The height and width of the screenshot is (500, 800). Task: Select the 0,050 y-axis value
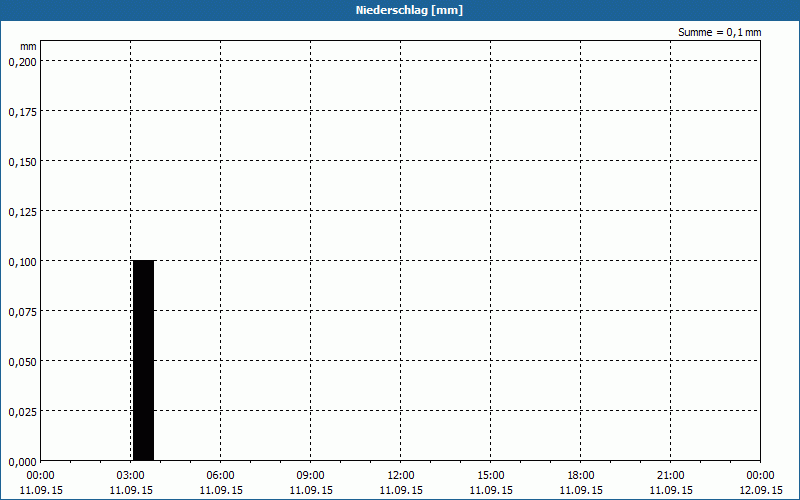(22, 362)
